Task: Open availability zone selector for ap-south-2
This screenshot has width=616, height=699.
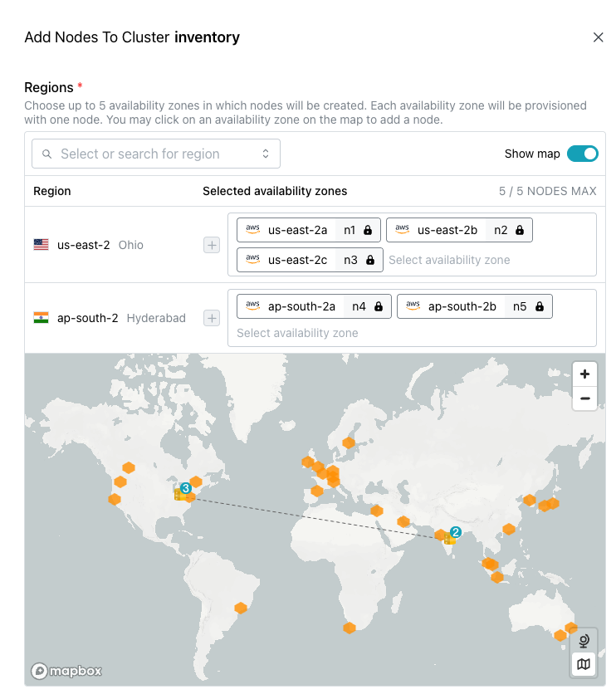Action: 297,333
